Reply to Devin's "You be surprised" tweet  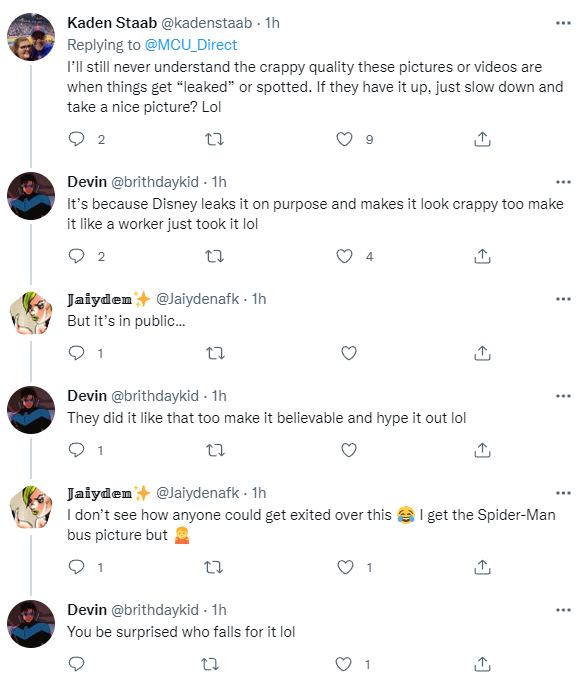(76, 664)
